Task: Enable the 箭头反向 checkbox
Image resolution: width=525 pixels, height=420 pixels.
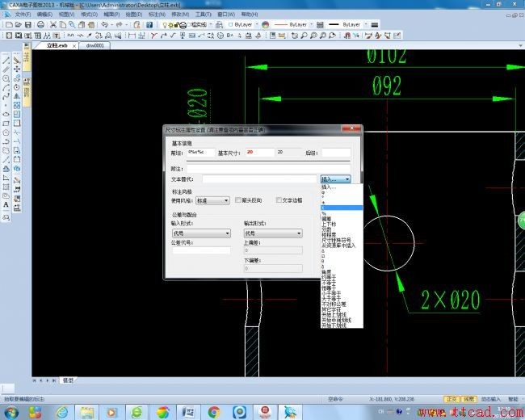Action: (x=238, y=199)
